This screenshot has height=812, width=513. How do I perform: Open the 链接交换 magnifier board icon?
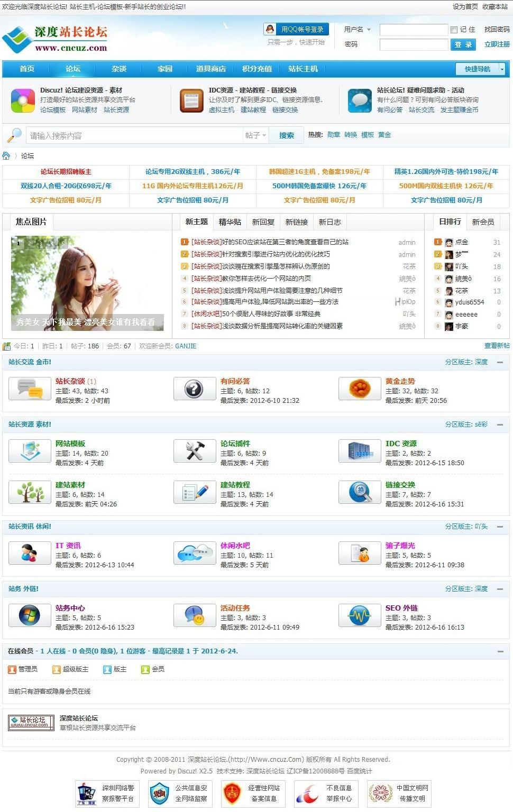tap(359, 492)
